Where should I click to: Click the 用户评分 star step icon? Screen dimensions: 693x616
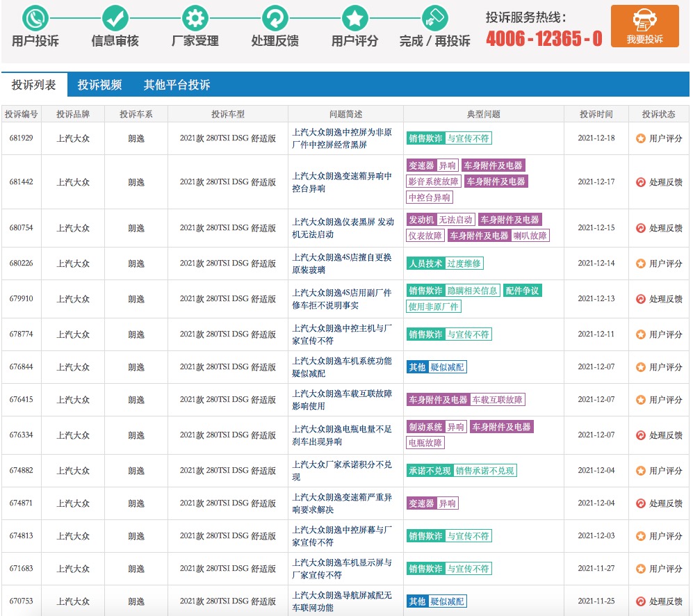coord(355,17)
